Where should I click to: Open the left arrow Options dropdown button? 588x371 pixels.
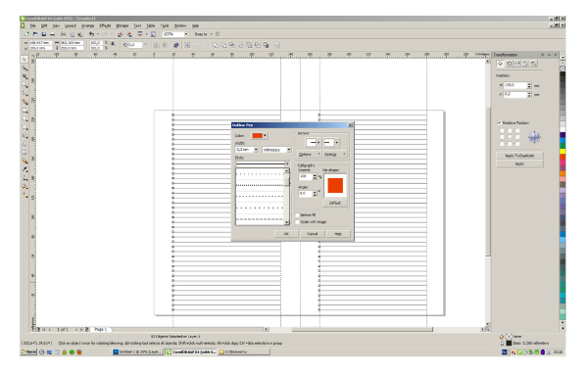coord(310,155)
